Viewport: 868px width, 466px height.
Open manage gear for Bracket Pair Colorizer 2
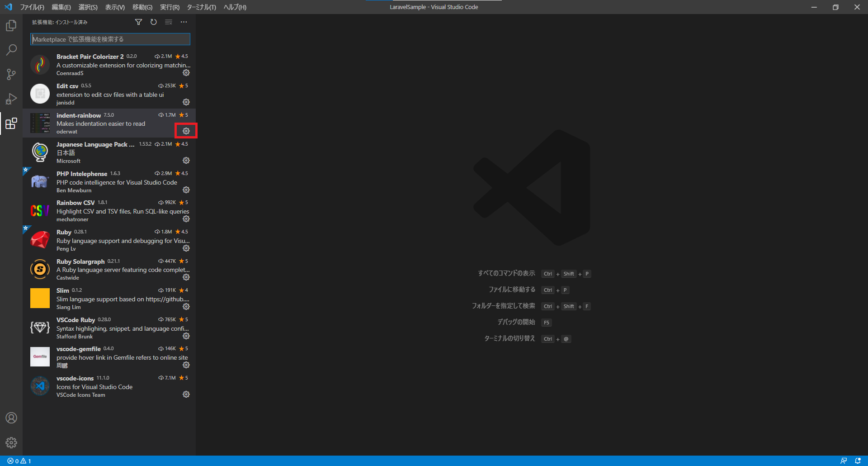[186, 73]
